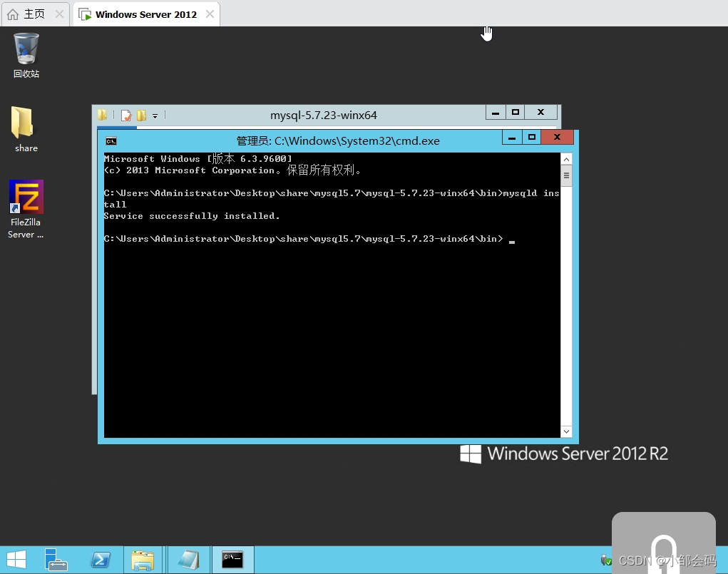Click the New Folder quick access icon in Explorer
Image resolution: width=728 pixels, height=574 pixels.
click(142, 116)
